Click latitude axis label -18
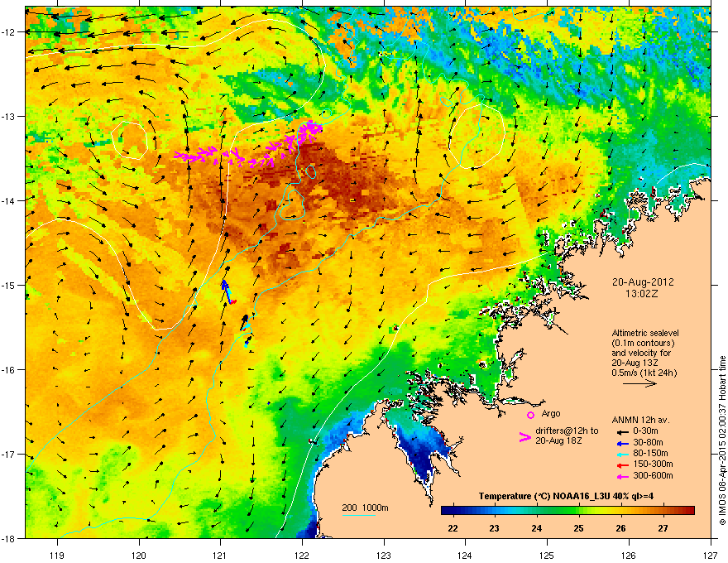The image size is (728, 563). point(9,538)
